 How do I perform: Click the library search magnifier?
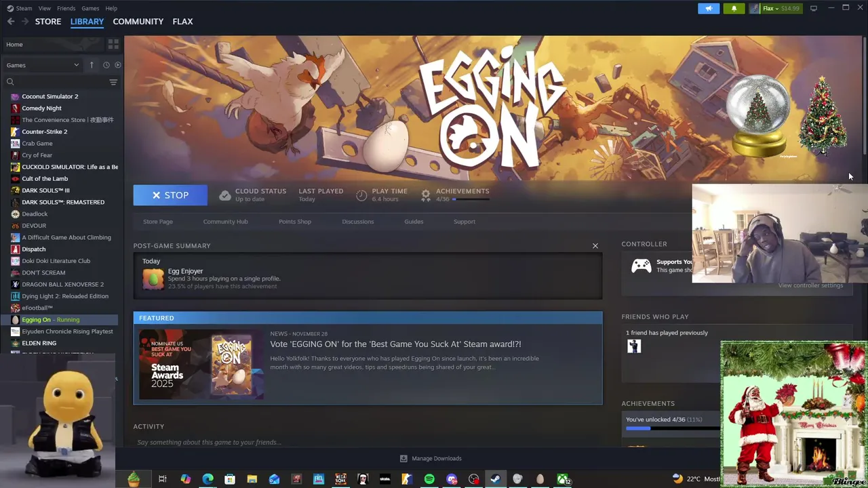[10, 82]
